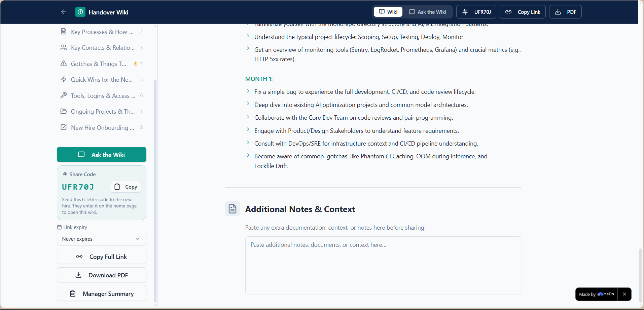The width and height of the screenshot is (644, 310).
Task: Click the lightning icon for Quick Wins
Action: [x=64, y=79]
